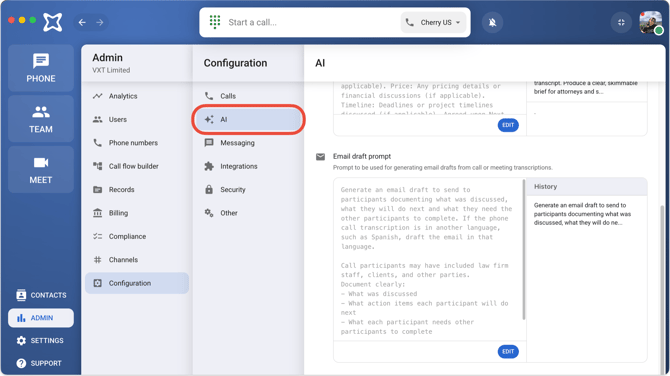Click the Compliance checklist icon

pyautogui.click(x=97, y=236)
